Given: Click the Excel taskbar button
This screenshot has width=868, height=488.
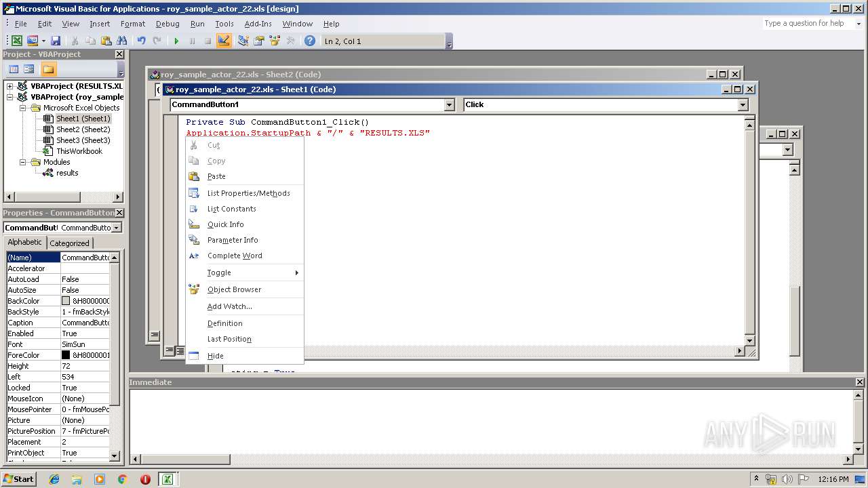Looking at the screenshot, I should 167,479.
